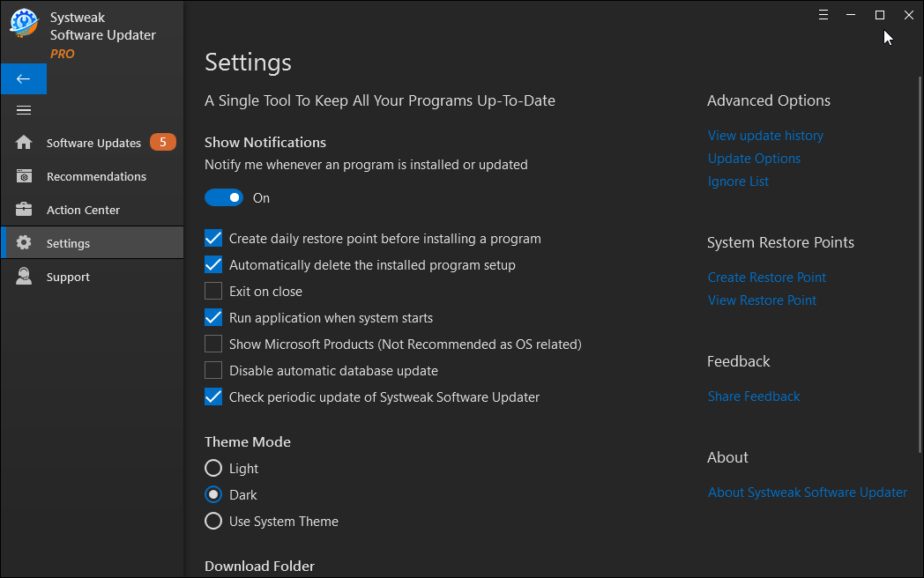Open the title bar menu icon
Viewport: 924px width, 578px height.
[x=823, y=15]
